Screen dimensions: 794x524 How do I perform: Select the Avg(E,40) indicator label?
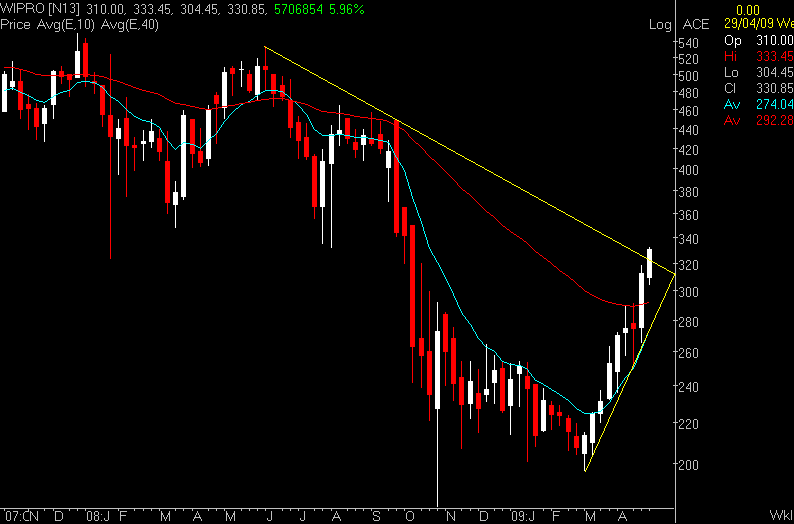pyautogui.click(x=130, y=24)
